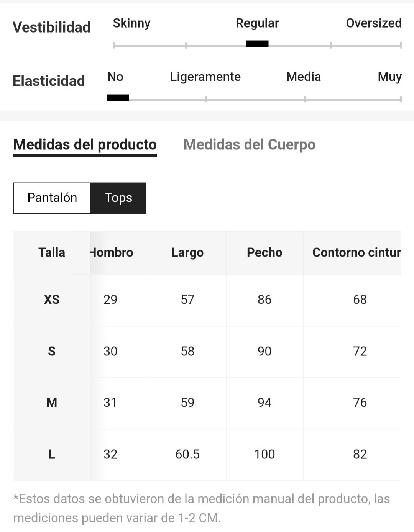The height and width of the screenshot is (532, 414).
Task: Select the S size row label
Action: pos(52,351)
